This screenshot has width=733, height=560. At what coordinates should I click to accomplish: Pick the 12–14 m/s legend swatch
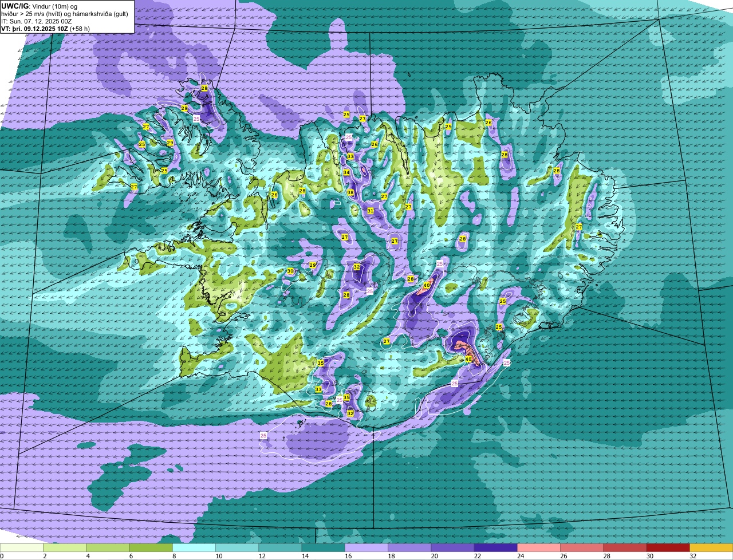coord(280,548)
